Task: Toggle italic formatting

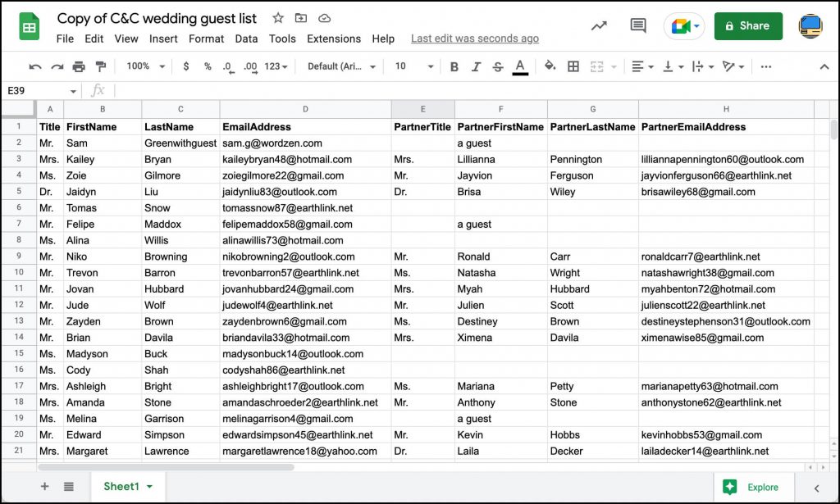Action: (476, 66)
